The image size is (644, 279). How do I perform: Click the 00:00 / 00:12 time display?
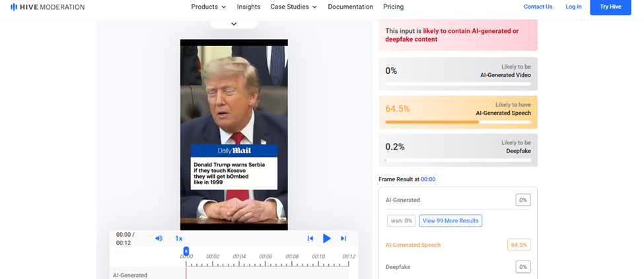125,238
